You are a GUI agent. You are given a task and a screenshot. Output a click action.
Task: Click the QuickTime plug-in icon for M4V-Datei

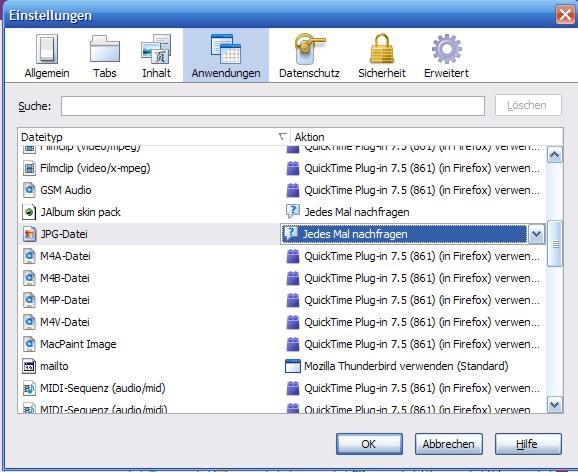293,322
